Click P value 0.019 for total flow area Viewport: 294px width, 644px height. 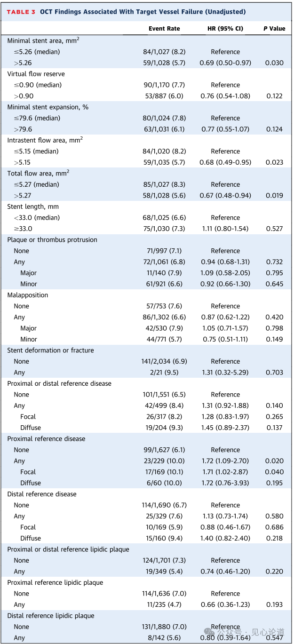pos(274,196)
